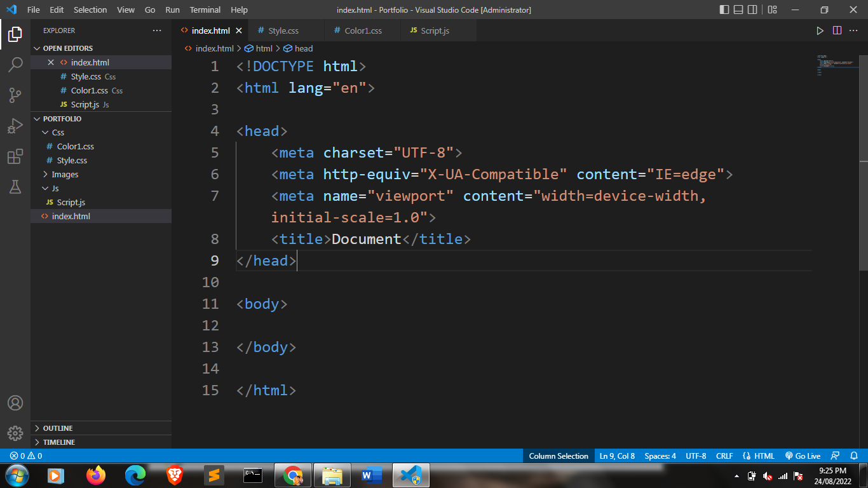Run the file with the play icon
Image resolution: width=868 pixels, height=488 pixels.
tap(820, 30)
